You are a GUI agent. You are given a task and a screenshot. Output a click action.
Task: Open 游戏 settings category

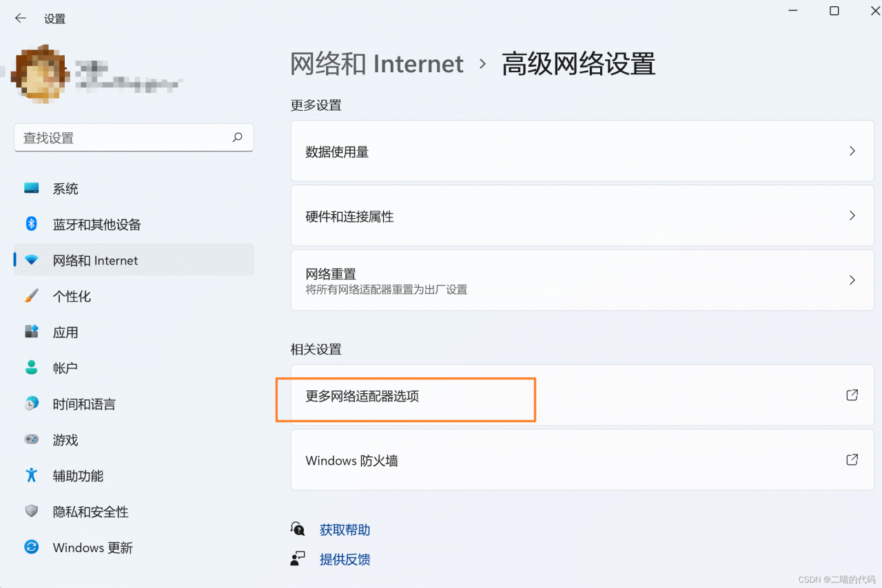pos(134,439)
